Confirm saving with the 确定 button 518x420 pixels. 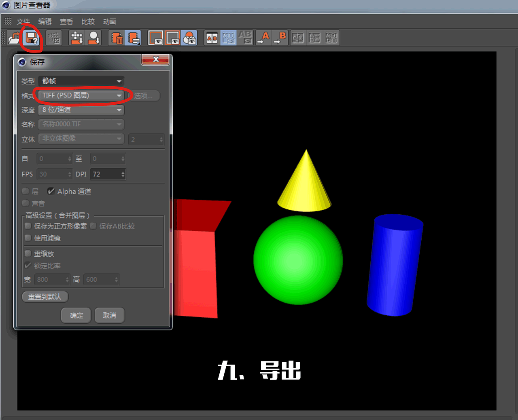tap(76, 315)
